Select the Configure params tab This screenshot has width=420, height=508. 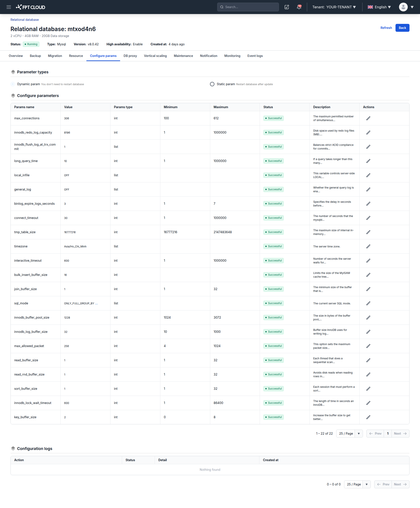click(x=103, y=56)
